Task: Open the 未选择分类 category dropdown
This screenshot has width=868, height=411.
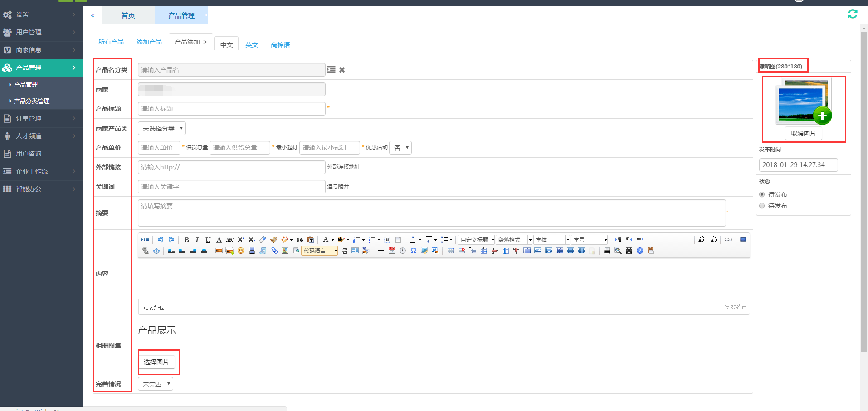Action: click(x=162, y=129)
